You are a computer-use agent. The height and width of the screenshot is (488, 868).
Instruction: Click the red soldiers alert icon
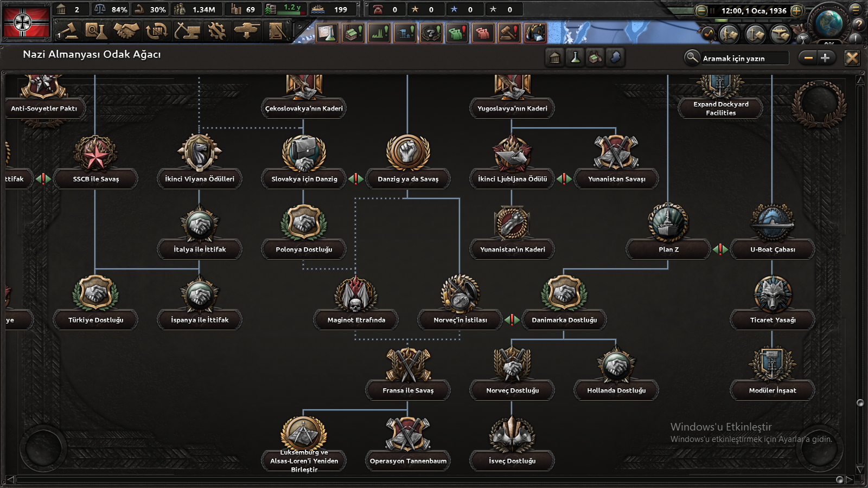click(x=483, y=33)
